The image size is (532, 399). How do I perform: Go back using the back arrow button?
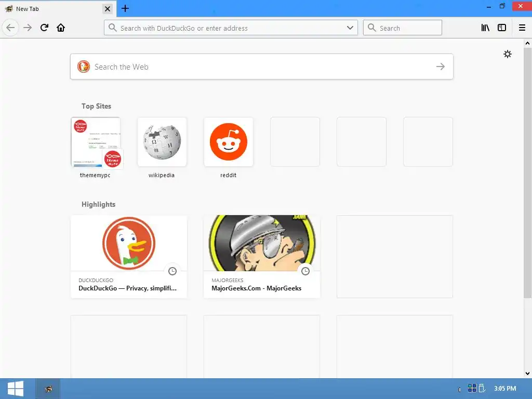pyautogui.click(x=10, y=28)
